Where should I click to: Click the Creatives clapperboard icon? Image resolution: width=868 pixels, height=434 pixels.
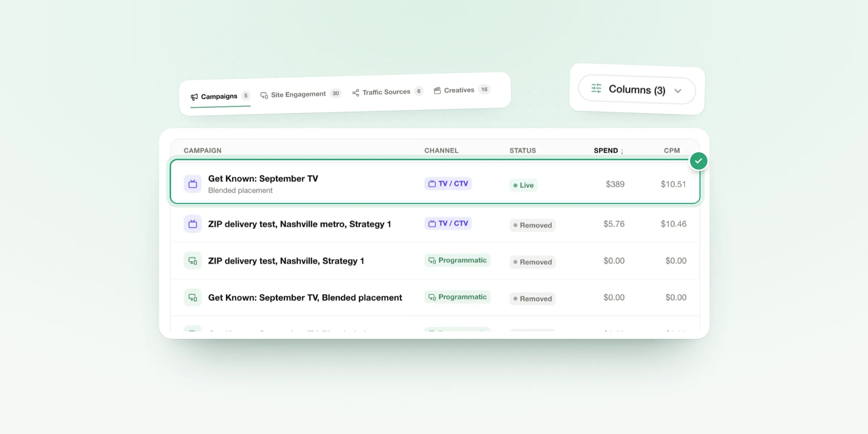[x=437, y=90]
